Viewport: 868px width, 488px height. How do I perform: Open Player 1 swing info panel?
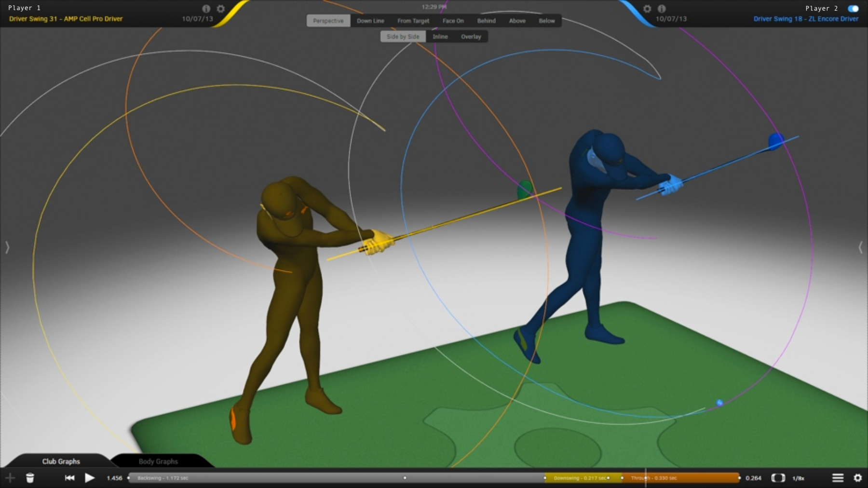pos(206,8)
